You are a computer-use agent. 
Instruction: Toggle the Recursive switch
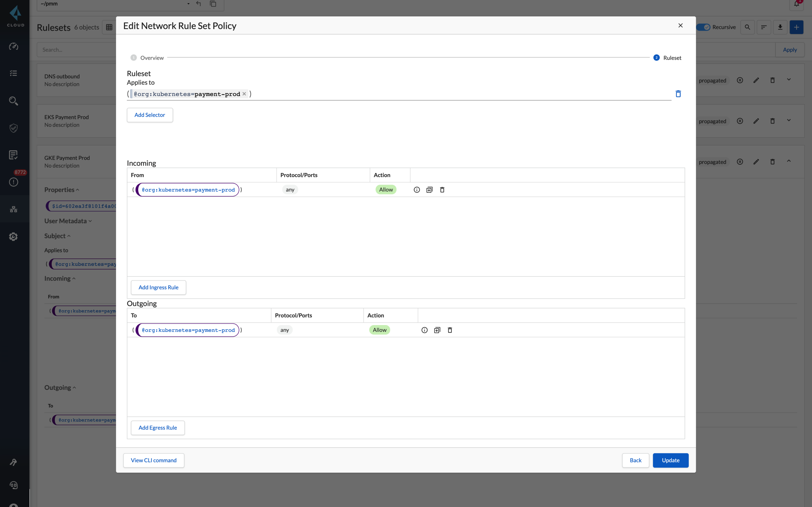click(x=703, y=27)
